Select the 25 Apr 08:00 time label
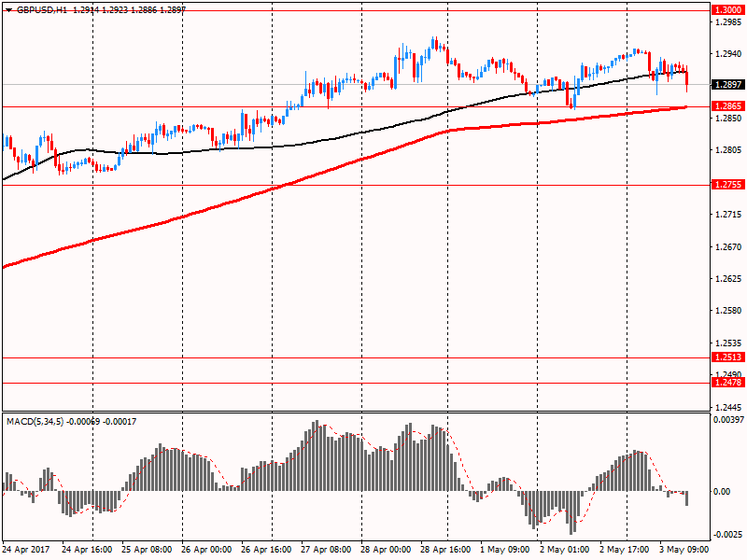 tap(147, 550)
